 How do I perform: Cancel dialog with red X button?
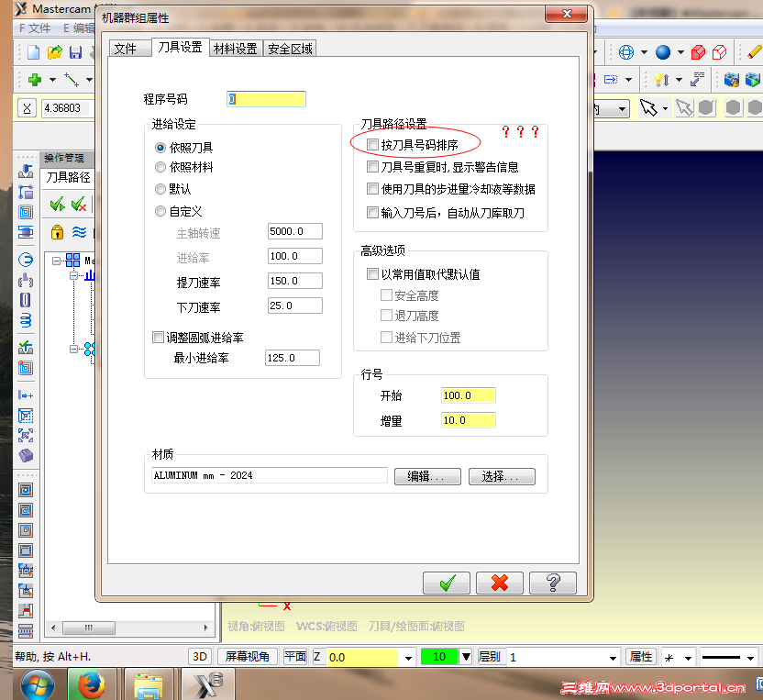499,583
